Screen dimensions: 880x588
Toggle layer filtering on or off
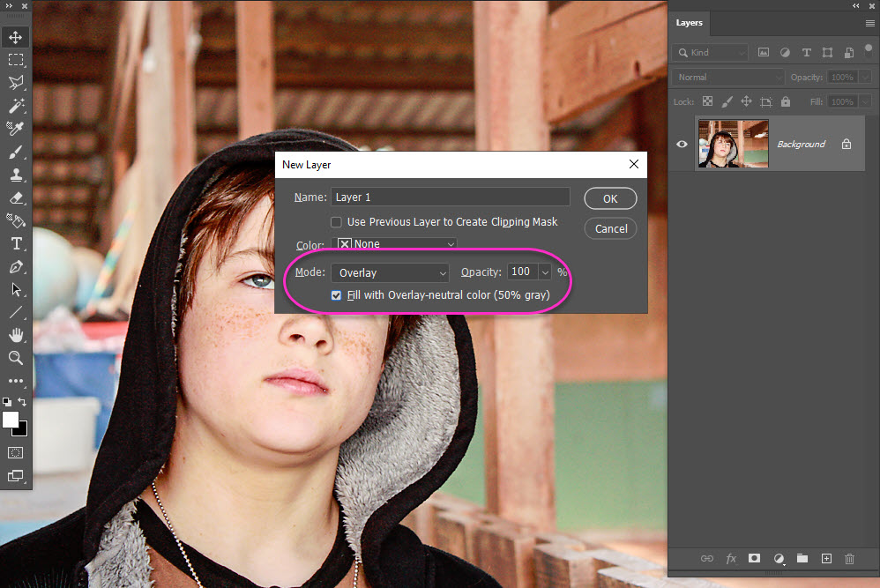click(x=869, y=50)
